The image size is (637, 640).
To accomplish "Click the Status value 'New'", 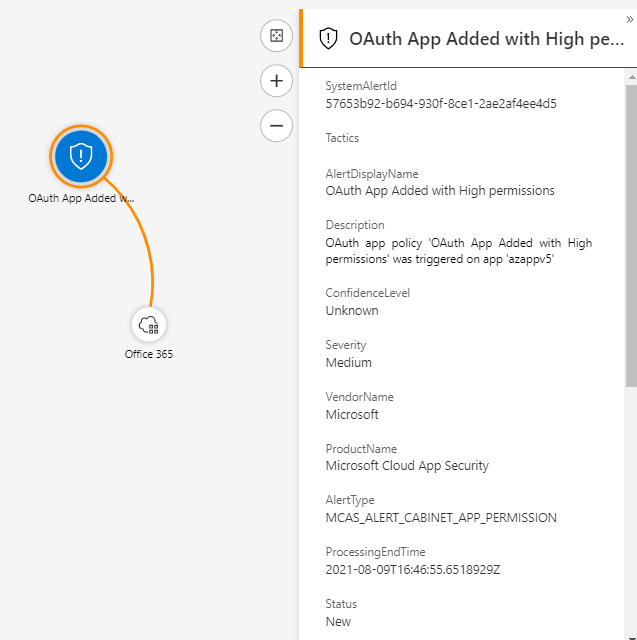I will tap(338, 622).
